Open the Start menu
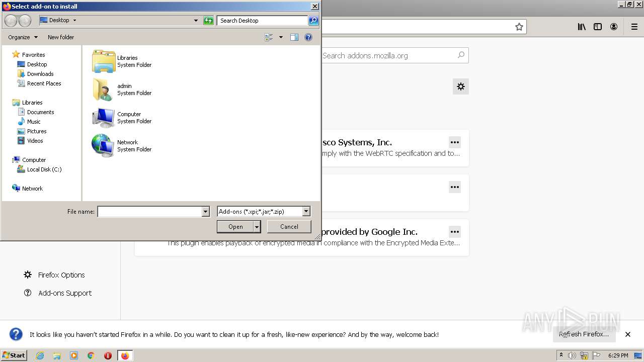Viewport: 644px width, 362px height. [14, 355]
